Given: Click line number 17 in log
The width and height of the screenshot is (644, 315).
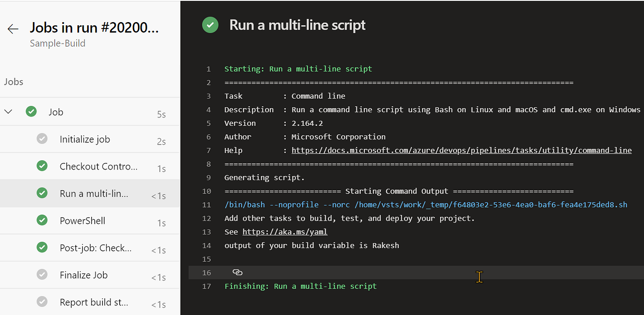Looking at the screenshot, I should click(207, 286).
